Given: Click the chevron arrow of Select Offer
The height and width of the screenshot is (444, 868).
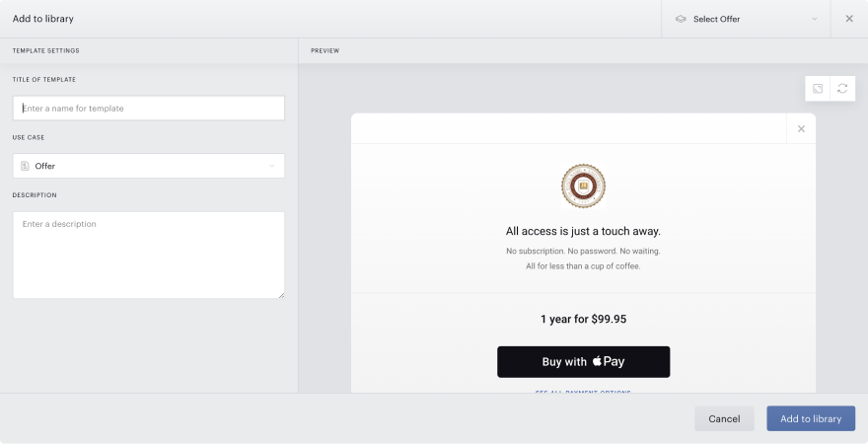Looking at the screenshot, I should [x=815, y=19].
